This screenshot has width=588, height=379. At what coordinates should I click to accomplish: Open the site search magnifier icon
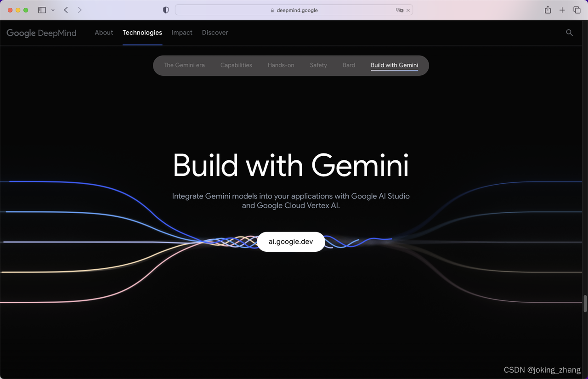click(569, 33)
